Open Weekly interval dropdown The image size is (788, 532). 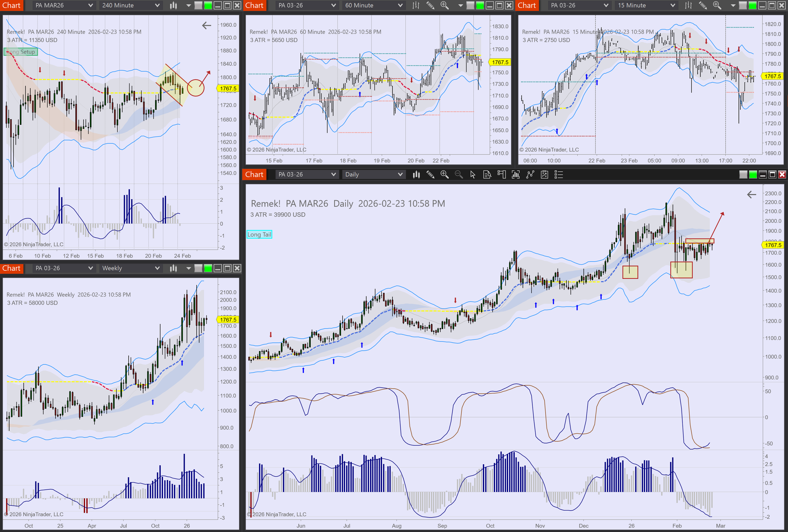tap(130, 268)
